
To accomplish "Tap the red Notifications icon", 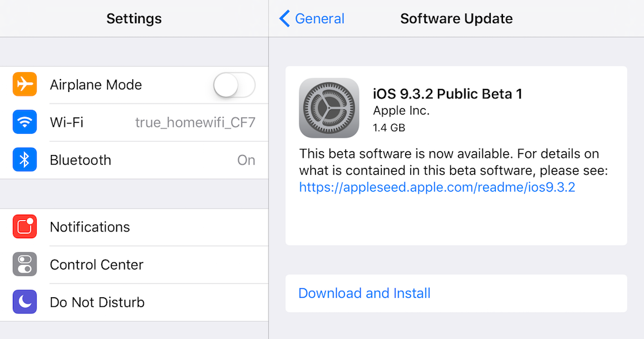I will [x=24, y=227].
